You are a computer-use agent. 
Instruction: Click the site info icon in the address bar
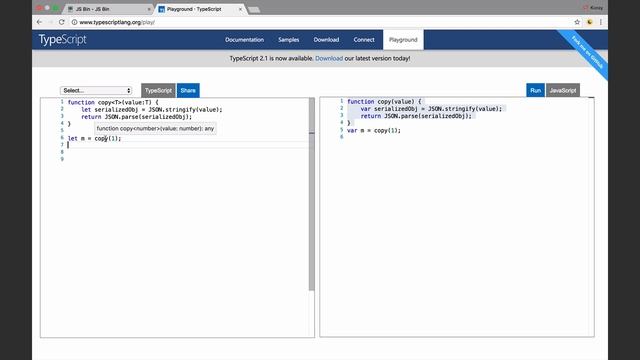(74, 22)
